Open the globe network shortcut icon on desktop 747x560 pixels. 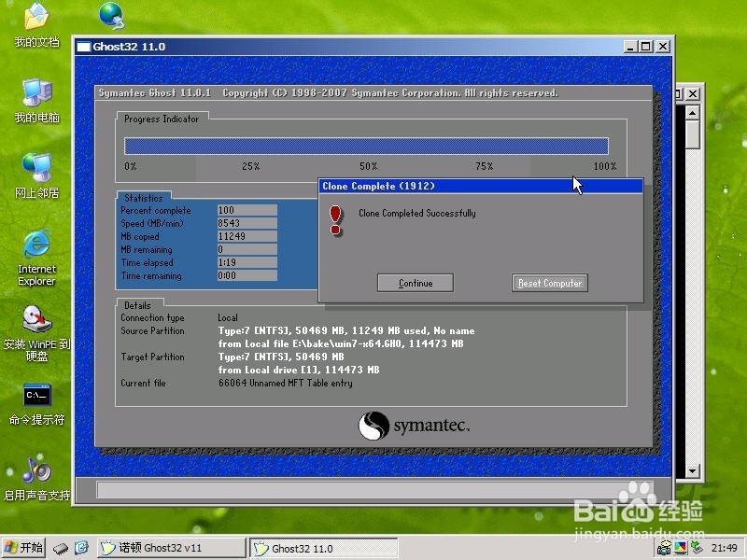click(x=112, y=15)
